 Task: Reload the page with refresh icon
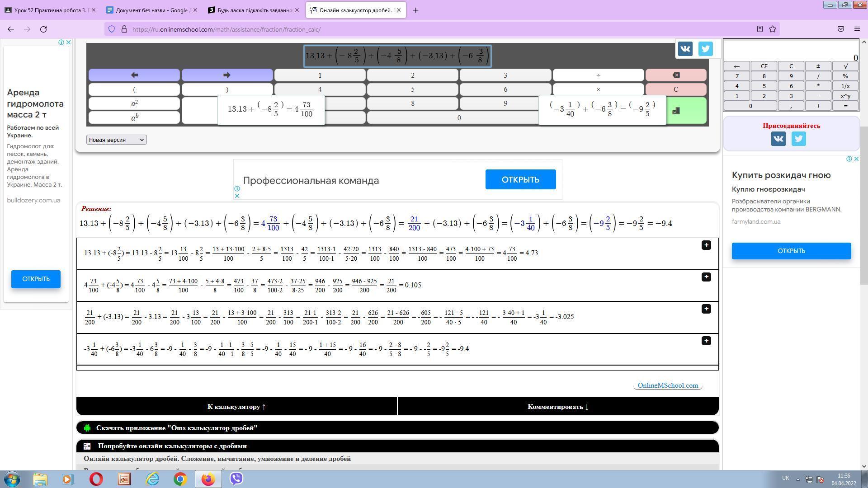43,29
